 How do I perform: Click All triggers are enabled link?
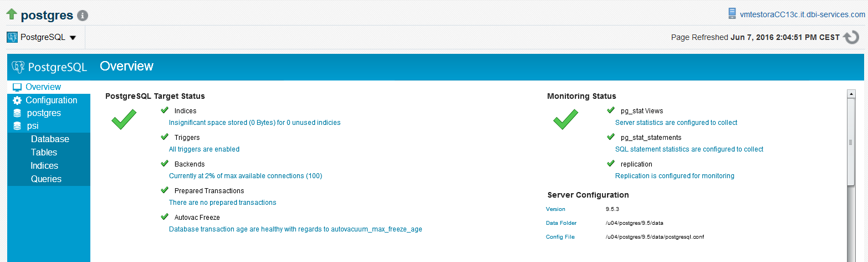coord(204,149)
